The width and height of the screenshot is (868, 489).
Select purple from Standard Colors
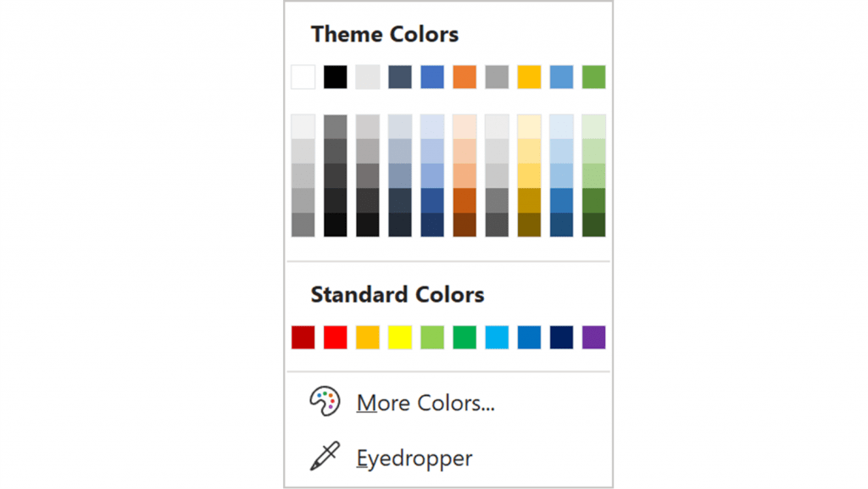593,336
